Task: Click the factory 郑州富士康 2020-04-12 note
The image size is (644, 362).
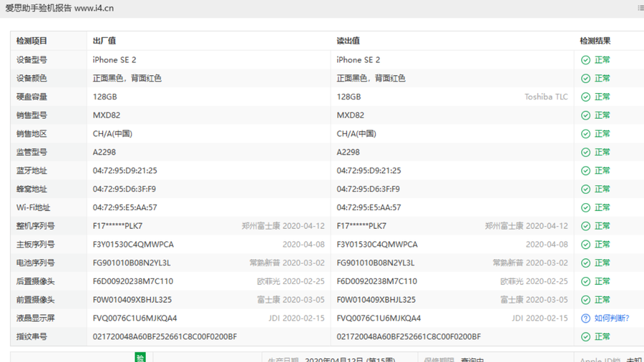Action: pos(283,226)
